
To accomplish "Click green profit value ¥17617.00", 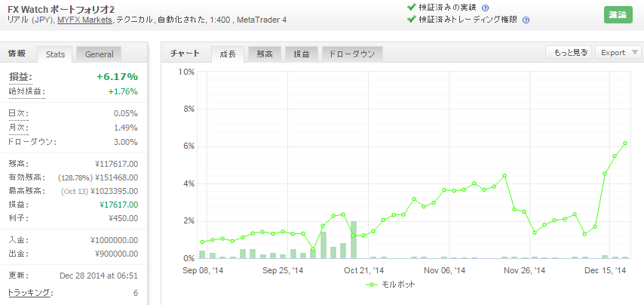I will click(x=118, y=205).
